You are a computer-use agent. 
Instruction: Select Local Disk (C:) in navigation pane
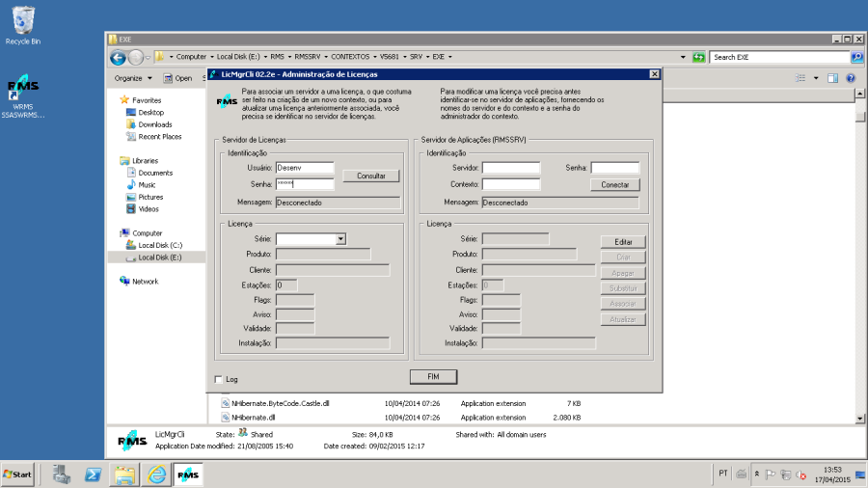160,245
